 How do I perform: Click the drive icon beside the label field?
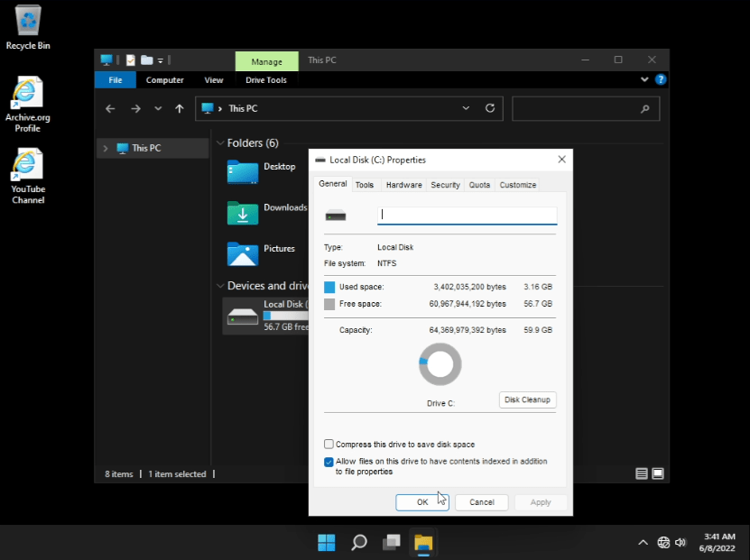coord(336,216)
